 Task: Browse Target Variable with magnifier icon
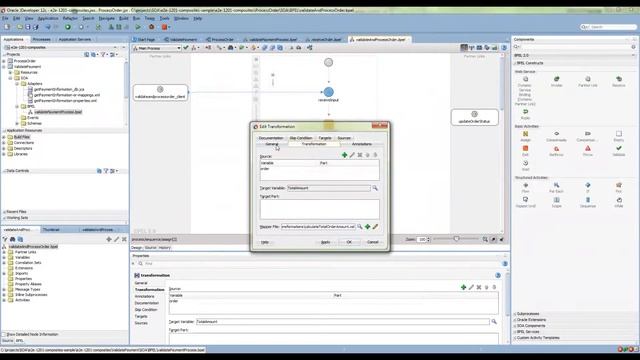pyautogui.click(x=375, y=188)
